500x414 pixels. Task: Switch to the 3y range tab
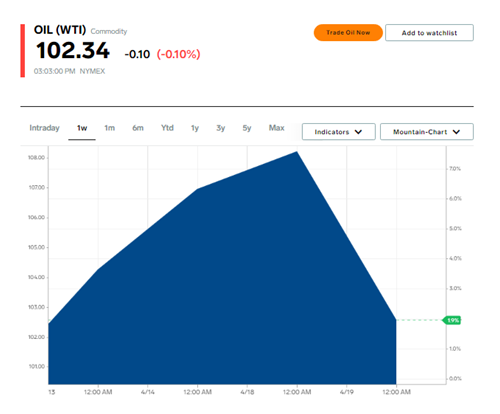coord(221,128)
